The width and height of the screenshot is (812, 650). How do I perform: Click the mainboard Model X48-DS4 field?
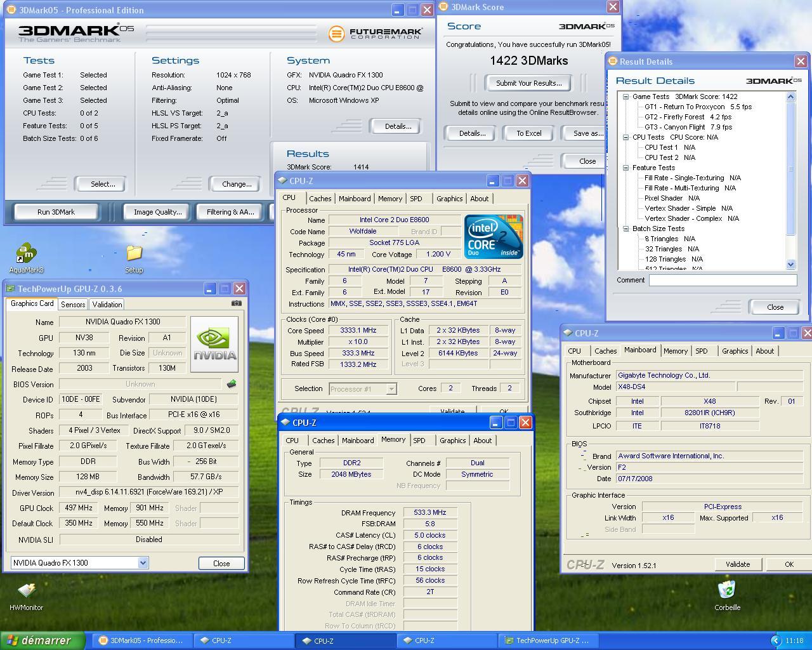[675, 387]
